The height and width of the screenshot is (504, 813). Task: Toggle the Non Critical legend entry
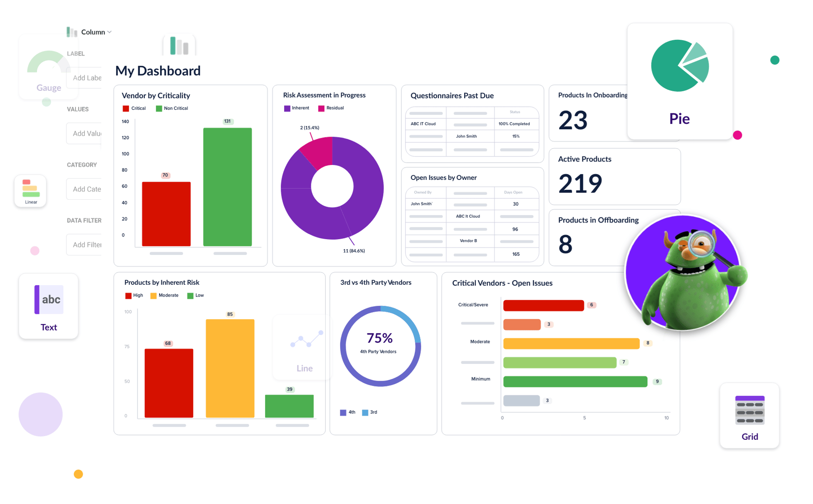172,108
